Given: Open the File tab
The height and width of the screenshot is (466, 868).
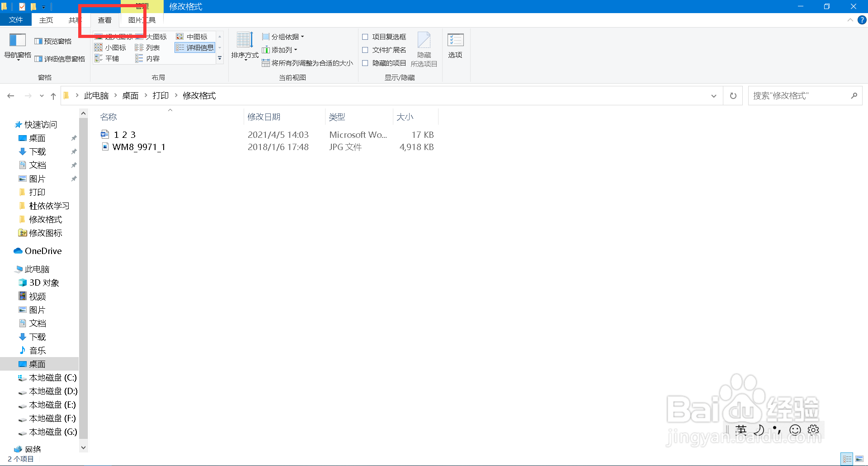Looking at the screenshot, I should coord(16,20).
